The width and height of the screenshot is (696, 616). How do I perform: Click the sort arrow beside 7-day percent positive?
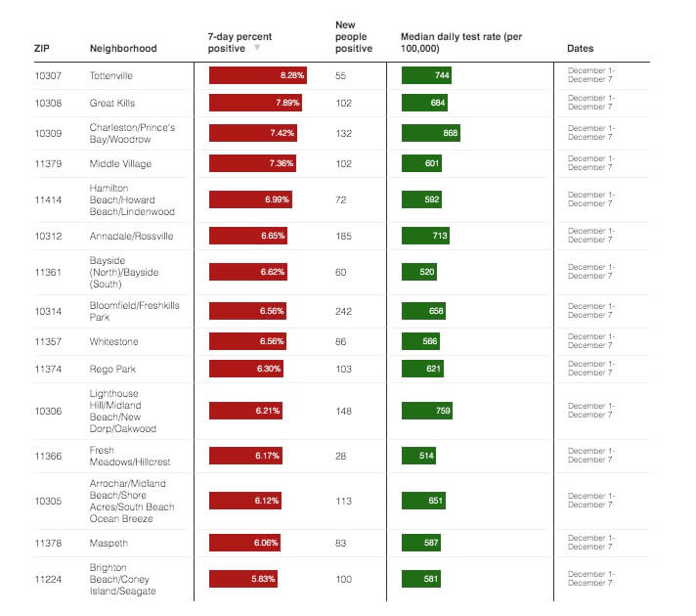click(x=257, y=48)
